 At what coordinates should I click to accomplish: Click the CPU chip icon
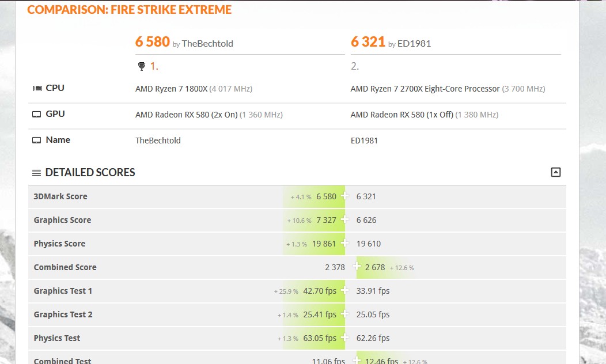point(37,89)
